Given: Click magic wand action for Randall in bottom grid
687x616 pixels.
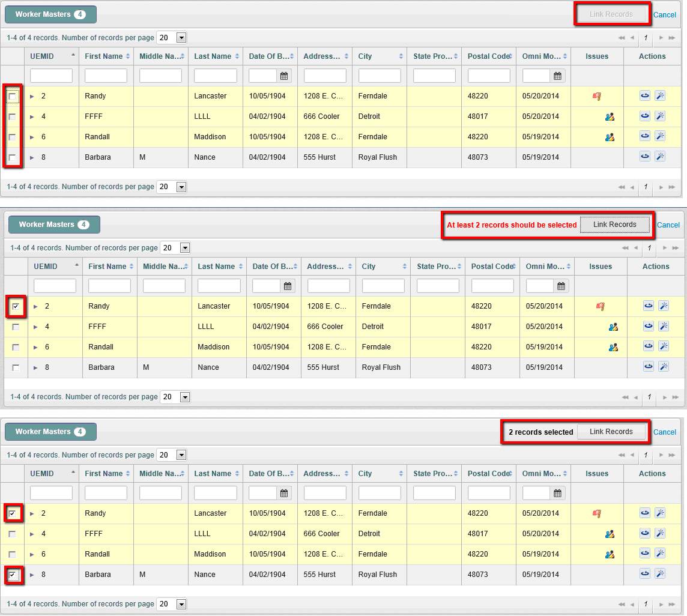Looking at the screenshot, I should point(659,554).
